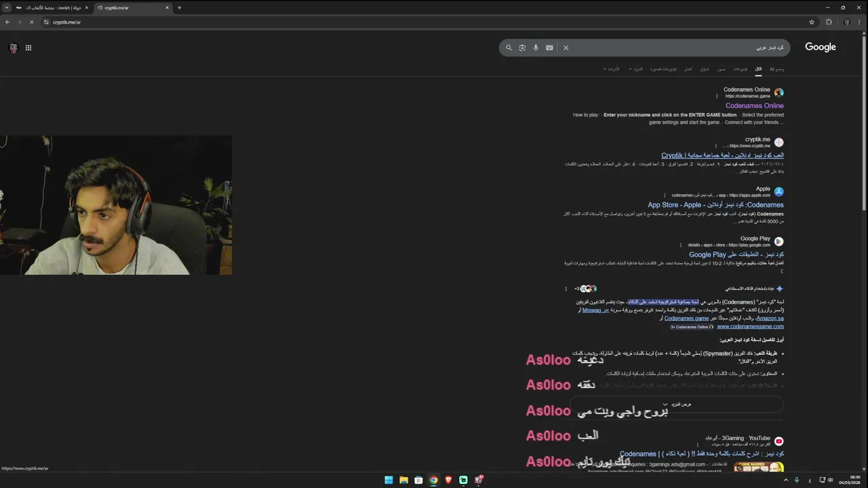Open site information icon in address bar
This screenshot has height=488, width=868.
(46, 22)
